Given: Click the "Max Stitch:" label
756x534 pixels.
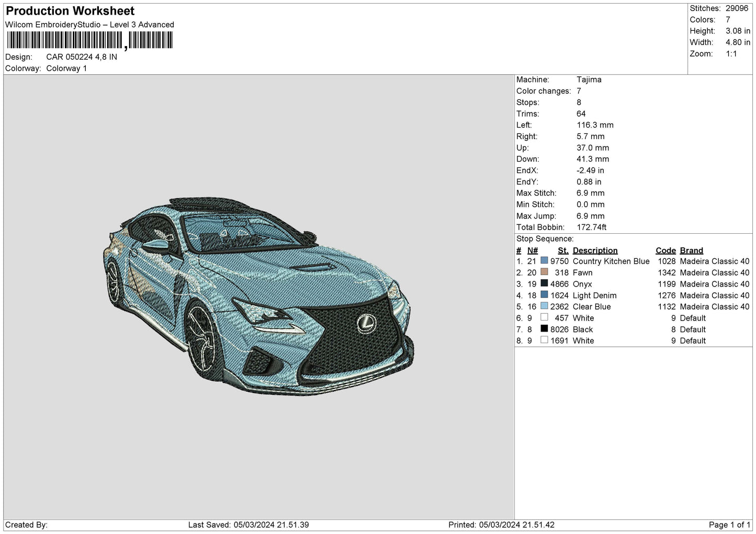Looking at the screenshot, I should point(536,194).
